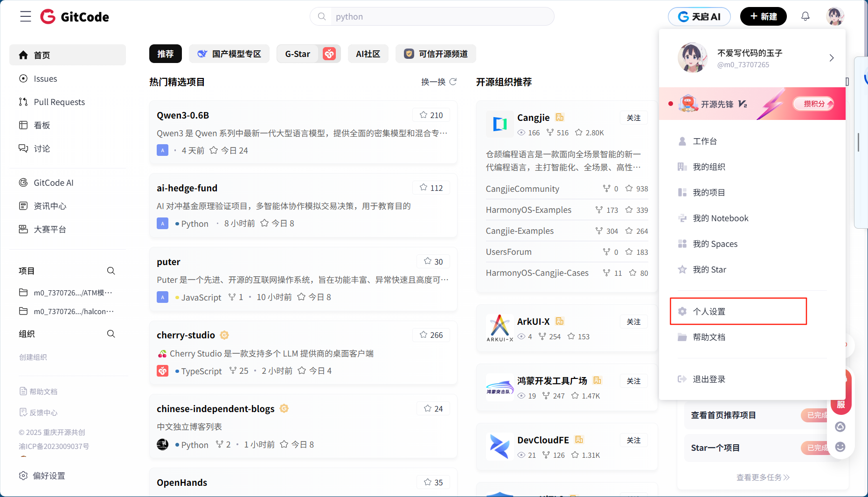Star chinese-independent-blogs project (24)
This screenshot has height=497, width=868.
point(433,408)
